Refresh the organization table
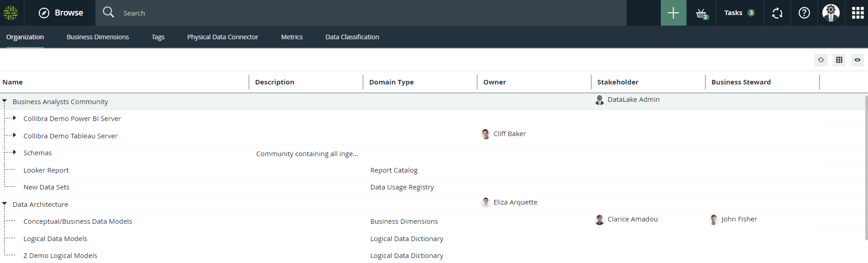The image size is (868, 263). pos(821,60)
